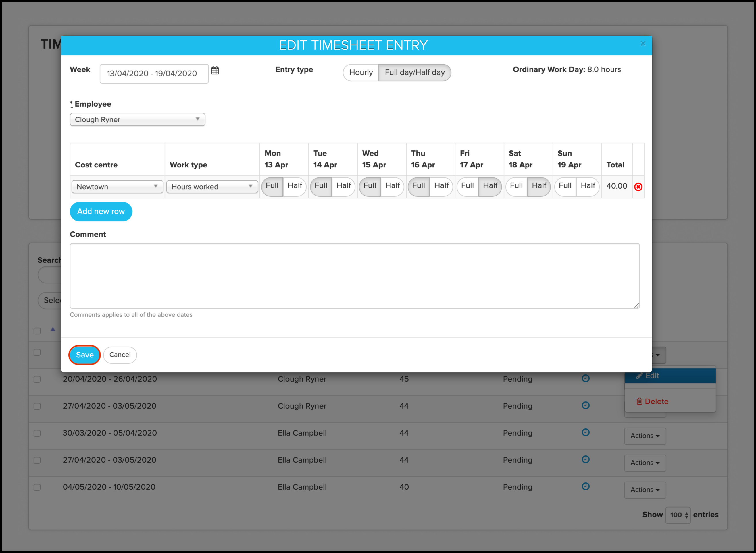Select Full for Sunday 19 Apr
The width and height of the screenshot is (756, 553).
[x=565, y=186]
